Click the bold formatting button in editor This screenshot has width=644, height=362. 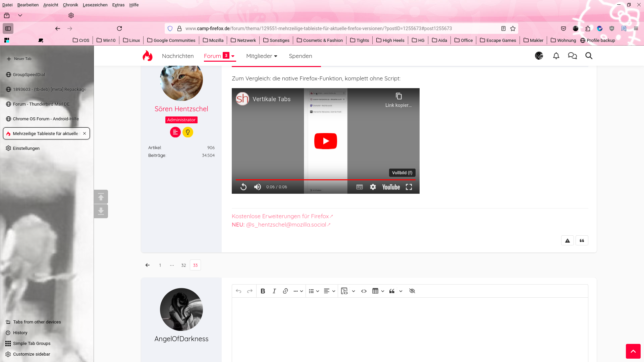click(x=263, y=291)
